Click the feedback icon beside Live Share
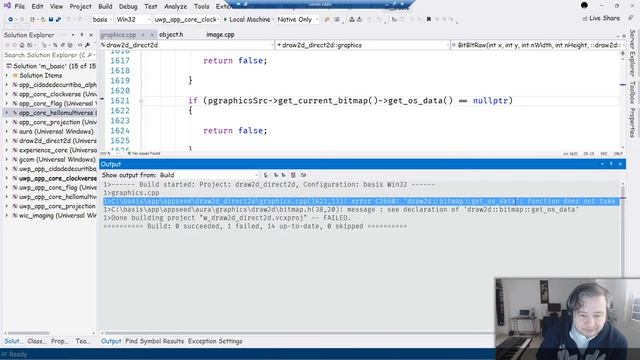This screenshot has width=640, height=360. tap(631, 18)
